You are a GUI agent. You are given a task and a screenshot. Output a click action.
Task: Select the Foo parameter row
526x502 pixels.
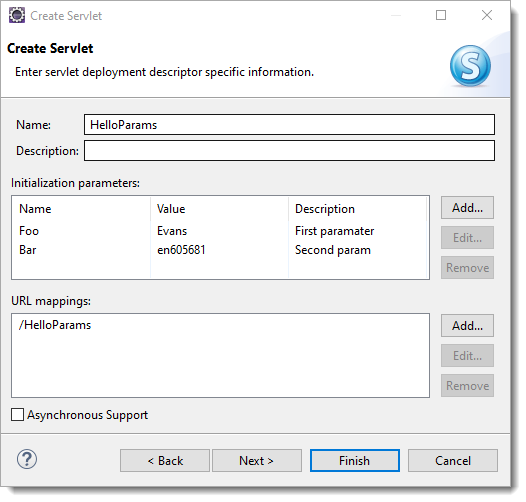click(x=220, y=231)
